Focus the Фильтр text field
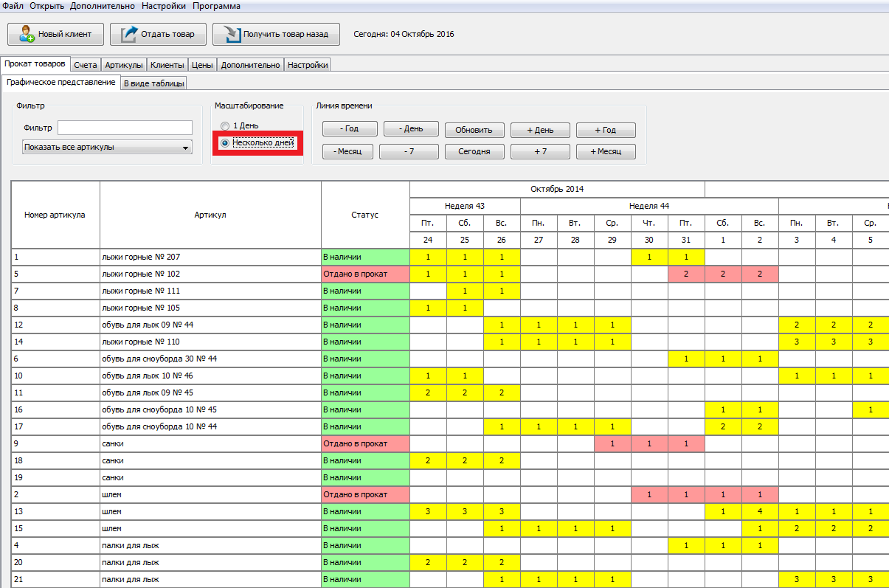 point(125,128)
